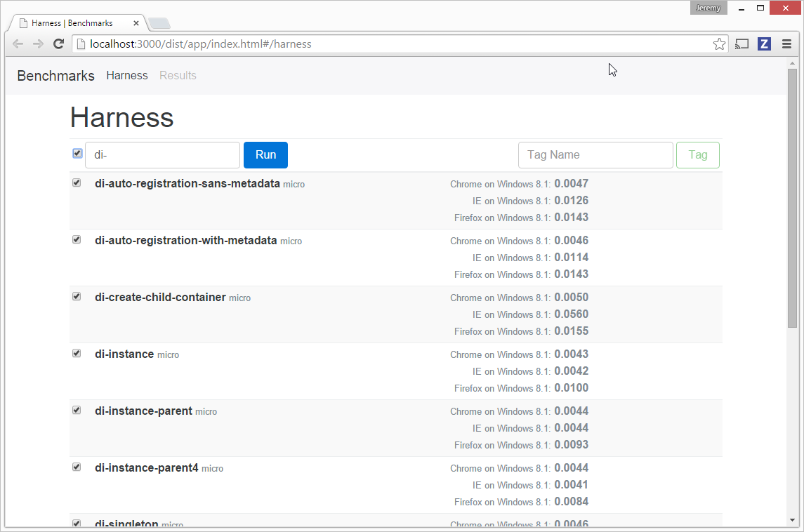Click Chrome result value 0.0047
Viewport: 804px width, 532px height.
(571, 183)
